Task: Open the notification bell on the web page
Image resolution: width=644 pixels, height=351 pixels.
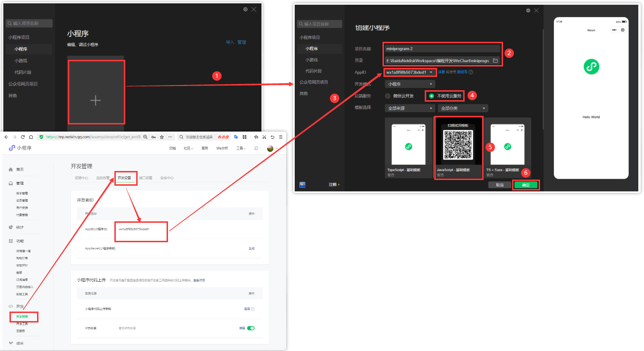Action: coord(256,148)
